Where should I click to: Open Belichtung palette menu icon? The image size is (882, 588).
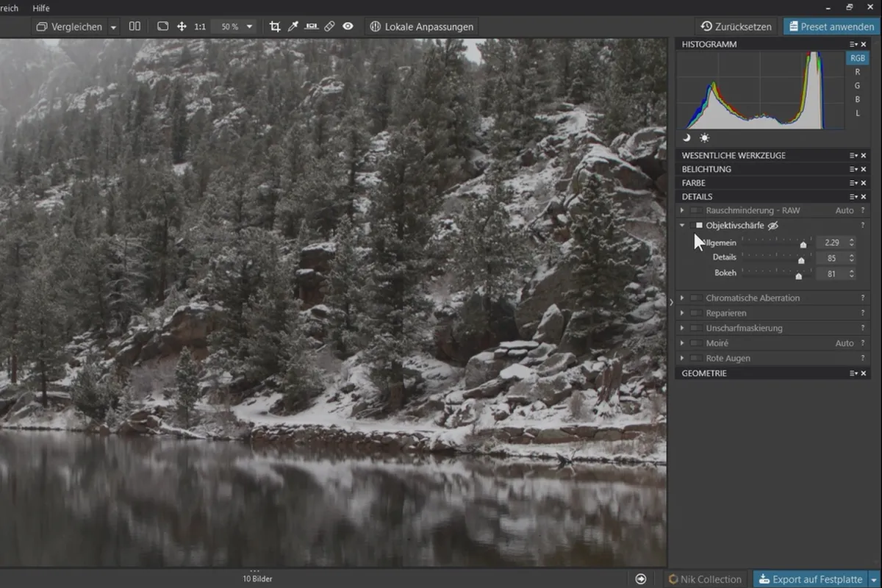(853, 169)
